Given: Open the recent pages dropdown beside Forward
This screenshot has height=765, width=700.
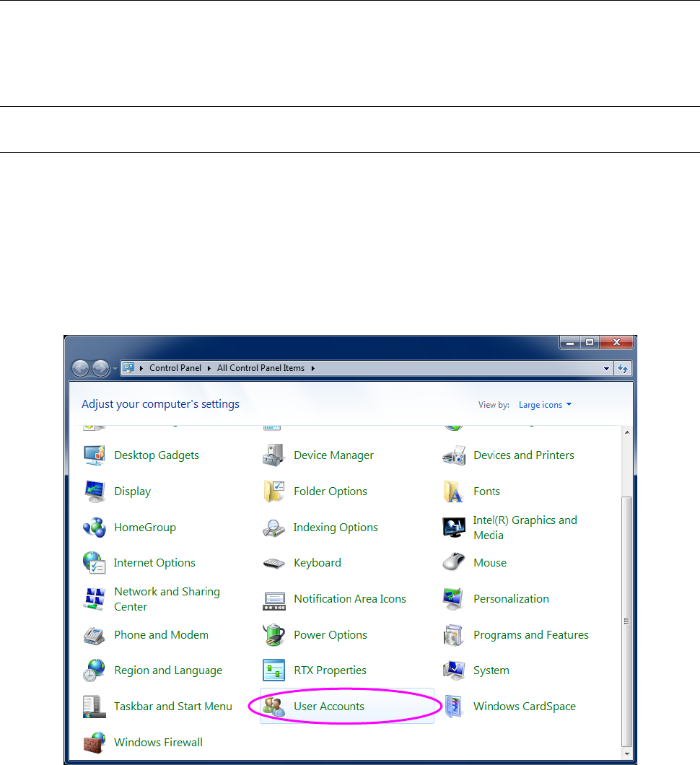Looking at the screenshot, I should tap(115, 369).
